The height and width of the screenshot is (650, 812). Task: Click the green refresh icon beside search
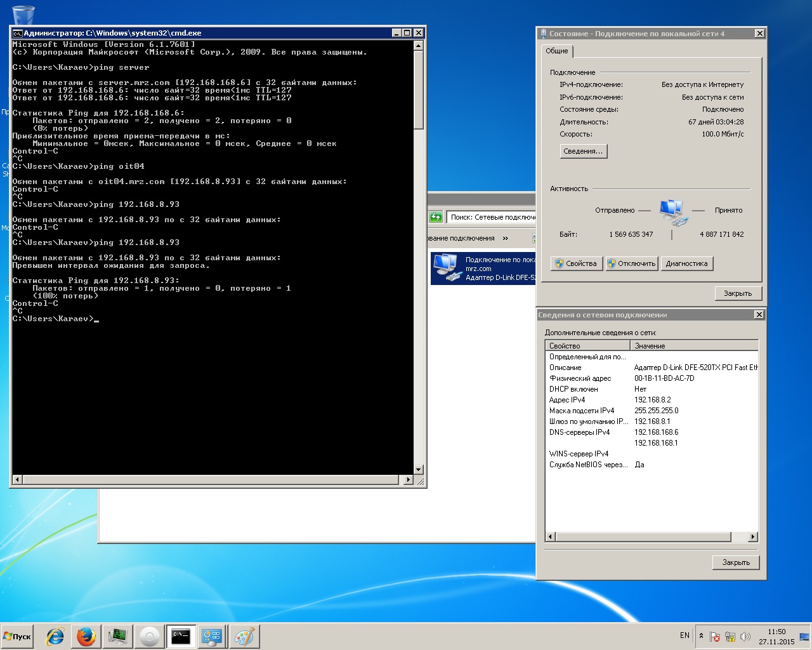[436, 217]
